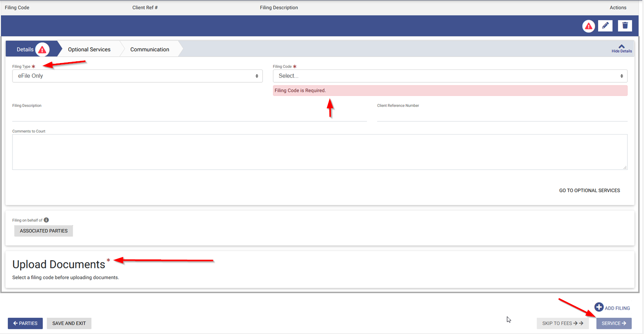Image resolution: width=644 pixels, height=334 pixels.
Task: Open the Communication tab
Action: pos(150,49)
